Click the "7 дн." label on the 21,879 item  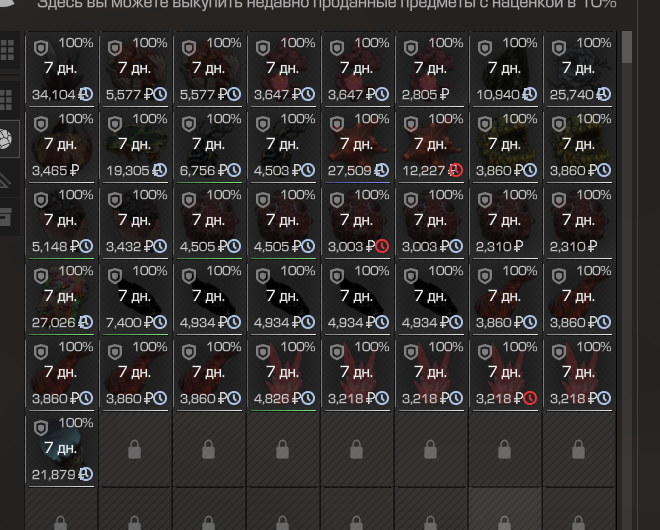(60, 447)
